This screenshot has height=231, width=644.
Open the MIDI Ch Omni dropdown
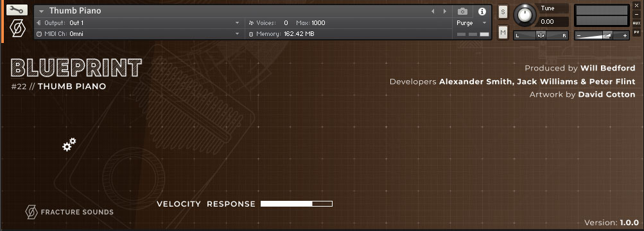tap(139, 34)
